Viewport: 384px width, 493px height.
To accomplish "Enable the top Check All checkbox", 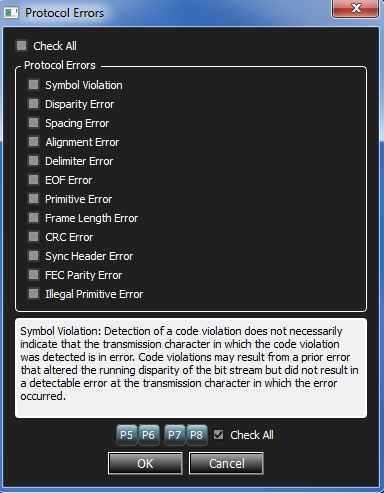I will (22, 45).
